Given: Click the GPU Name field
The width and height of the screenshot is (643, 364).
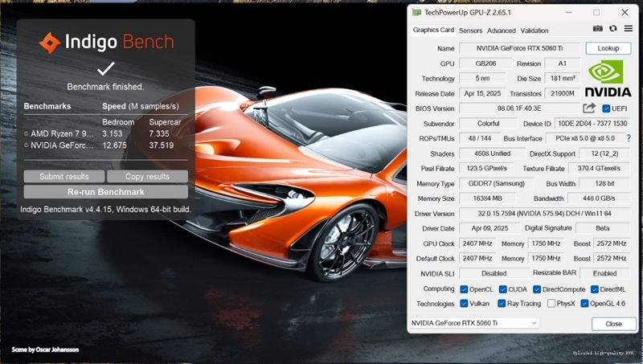Looking at the screenshot, I should (519, 48).
